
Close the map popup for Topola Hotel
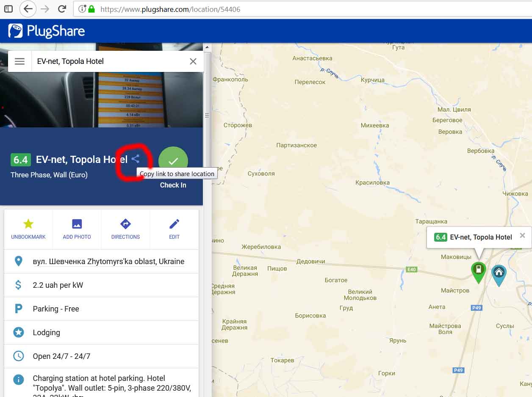point(522,236)
